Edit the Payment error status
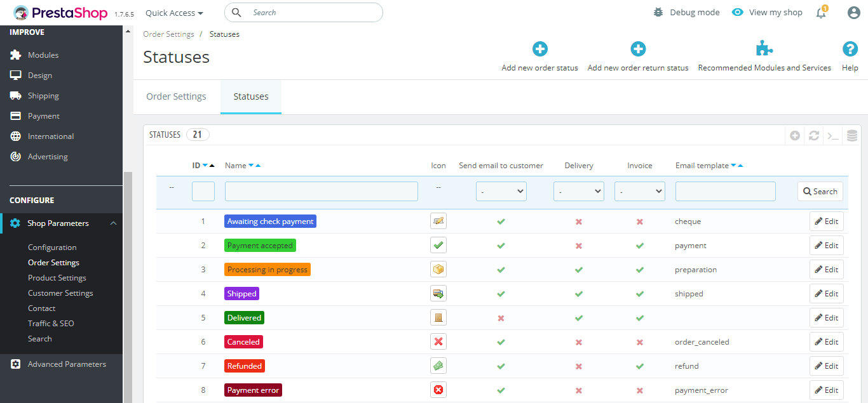The image size is (868, 403). pyautogui.click(x=827, y=390)
